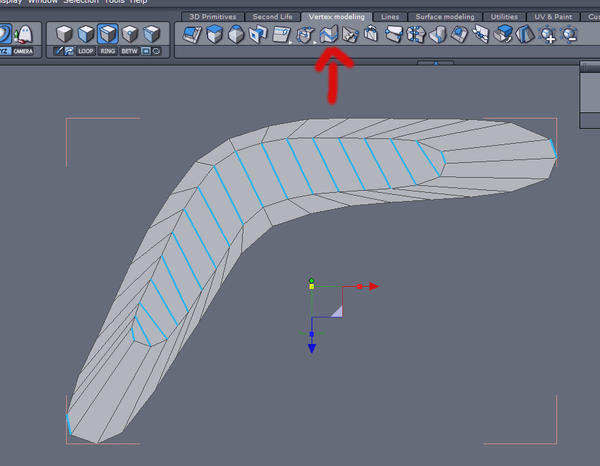Select the Connect tool with blue zigzag icon

click(x=329, y=34)
